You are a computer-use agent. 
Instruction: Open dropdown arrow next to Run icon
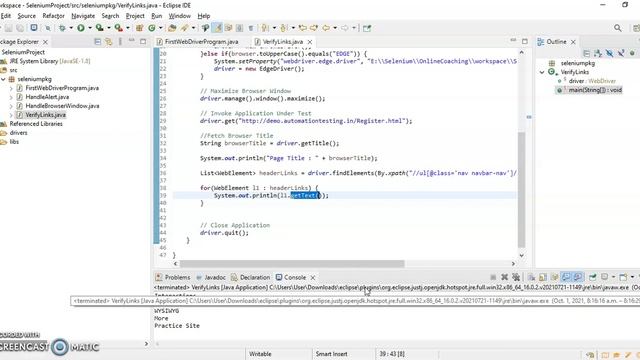(x=90, y=28)
